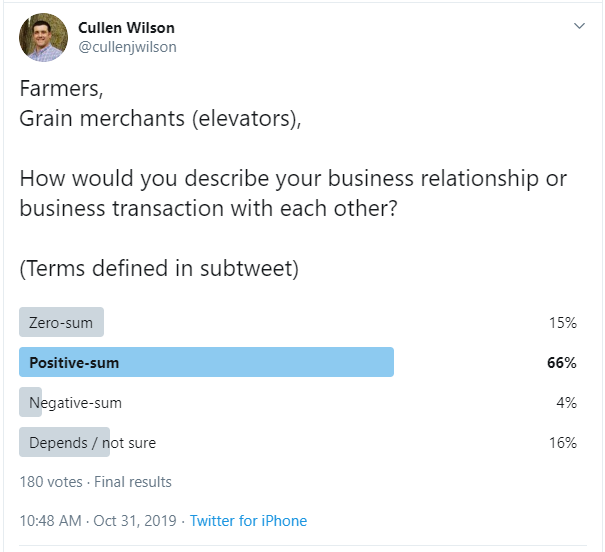Select the Depends / not sure option
Screen dimensions: 605x552
point(92,442)
